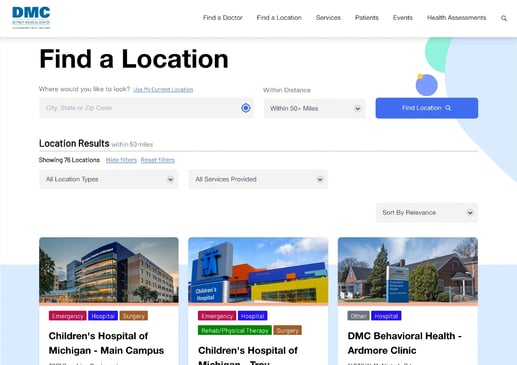Open DMC Behavioral Health Ardmore Clinic photo
Viewport: 517px width, 365px height.
pos(408,270)
